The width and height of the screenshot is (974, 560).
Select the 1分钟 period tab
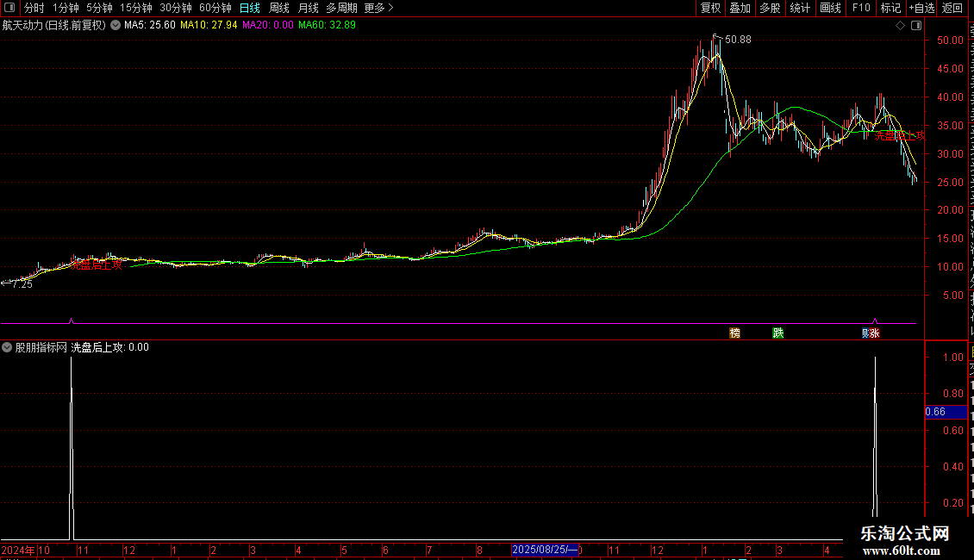(x=66, y=8)
